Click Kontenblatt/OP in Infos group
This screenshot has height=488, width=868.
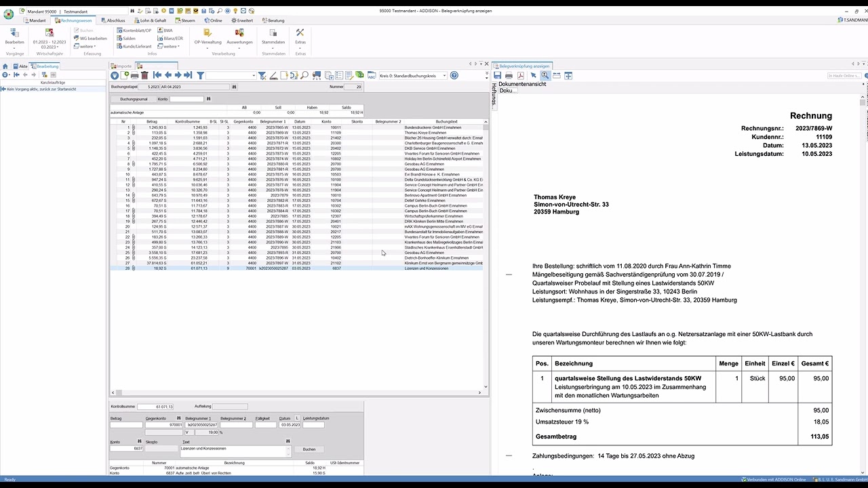pyautogui.click(x=134, y=30)
